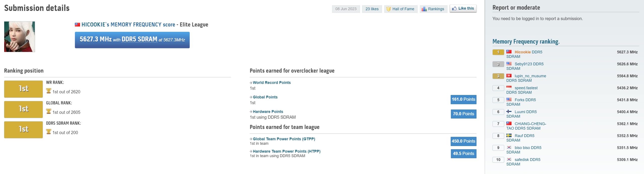Click the gold 1st badge for WR RANK
The height and width of the screenshot is (174, 644).
point(23,89)
